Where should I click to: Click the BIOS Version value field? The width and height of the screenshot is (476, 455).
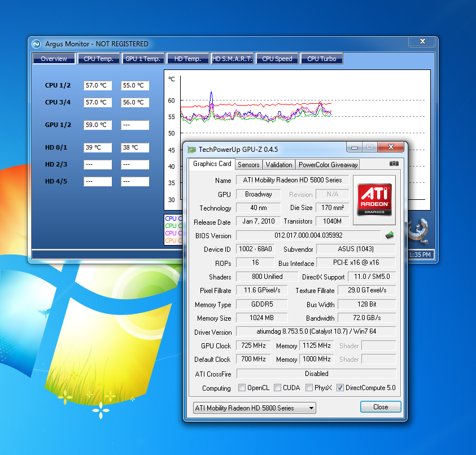pyautogui.click(x=308, y=235)
